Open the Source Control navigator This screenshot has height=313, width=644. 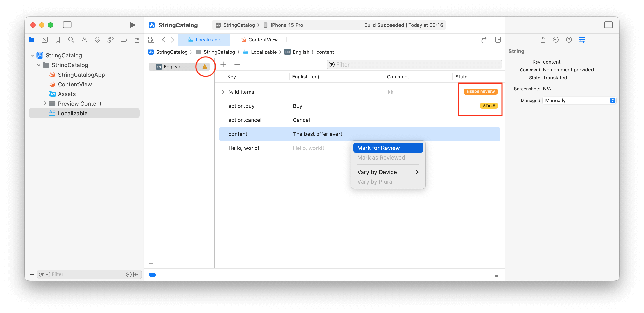(45, 39)
